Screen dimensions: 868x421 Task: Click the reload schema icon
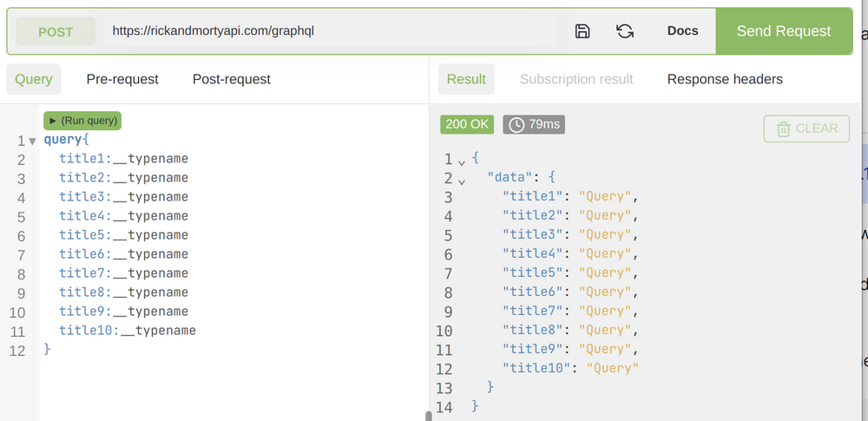[625, 31]
